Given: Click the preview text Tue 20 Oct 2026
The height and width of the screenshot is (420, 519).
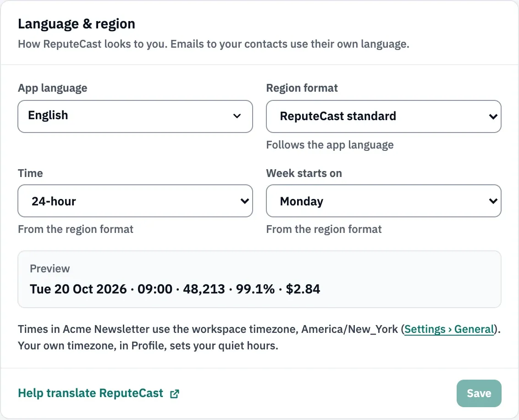Looking at the screenshot, I should pyautogui.click(x=78, y=289).
